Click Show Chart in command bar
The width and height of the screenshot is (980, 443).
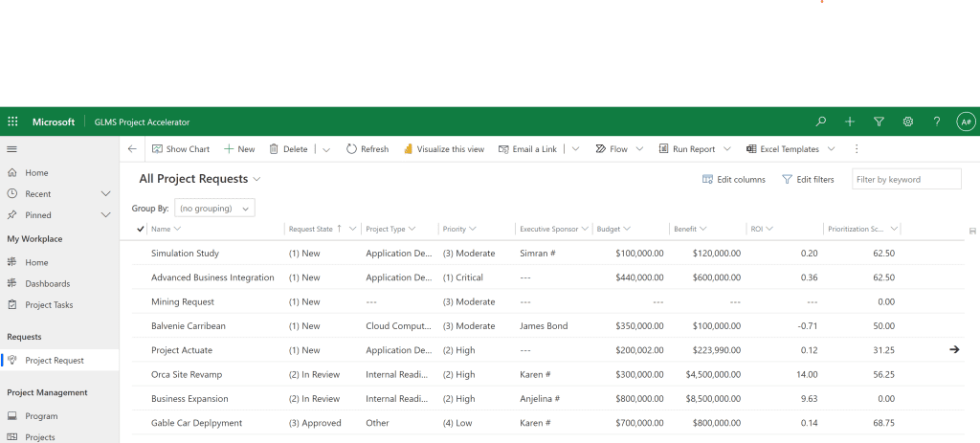click(181, 149)
